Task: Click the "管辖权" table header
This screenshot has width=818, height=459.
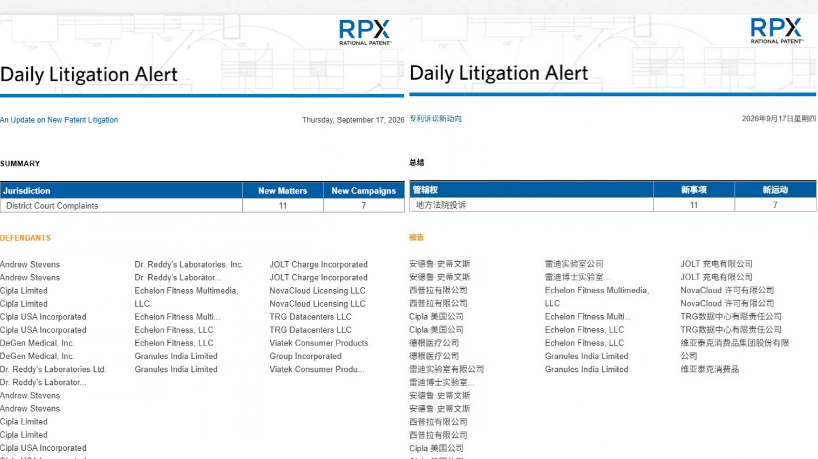Action: [x=531, y=189]
